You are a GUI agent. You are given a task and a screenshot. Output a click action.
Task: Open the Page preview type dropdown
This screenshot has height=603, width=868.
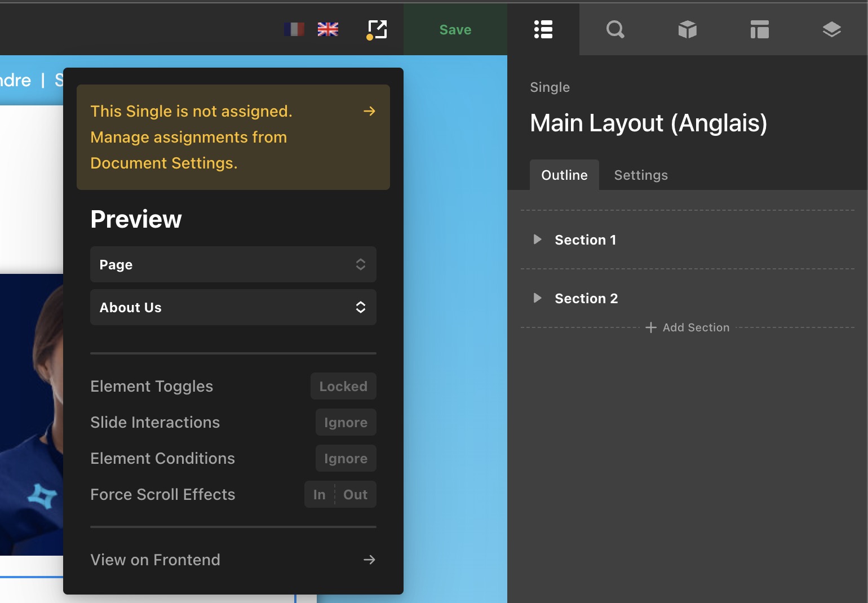click(233, 265)
